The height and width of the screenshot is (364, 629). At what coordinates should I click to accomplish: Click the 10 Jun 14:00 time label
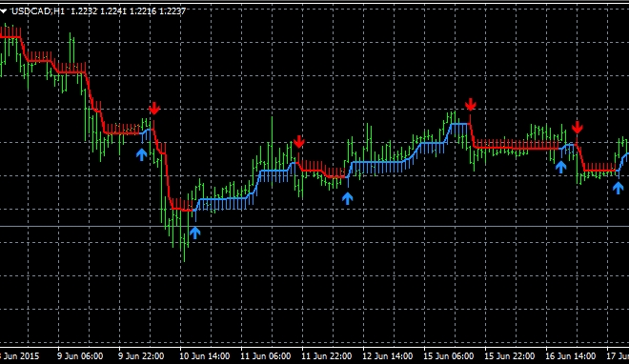[205, 356]
